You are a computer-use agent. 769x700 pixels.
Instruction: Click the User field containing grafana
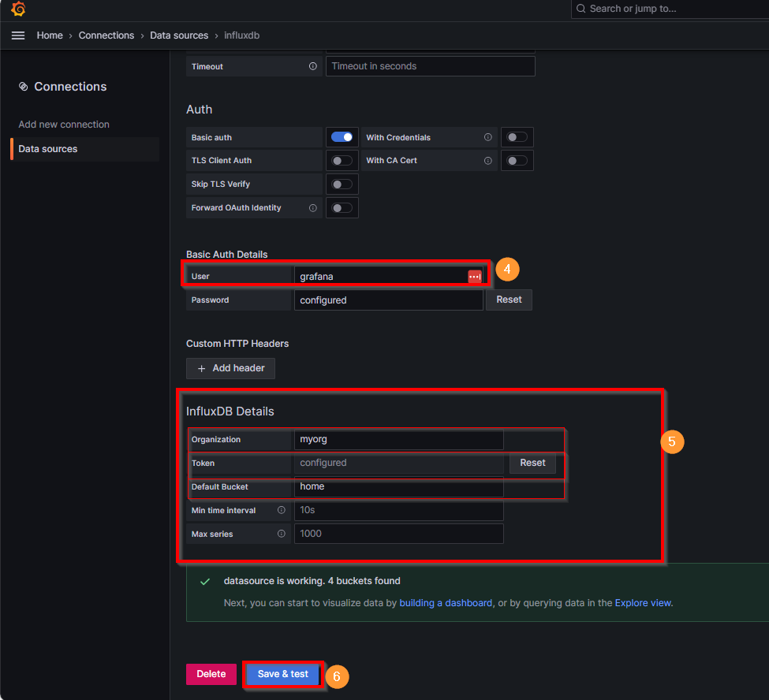pos(388,277)
